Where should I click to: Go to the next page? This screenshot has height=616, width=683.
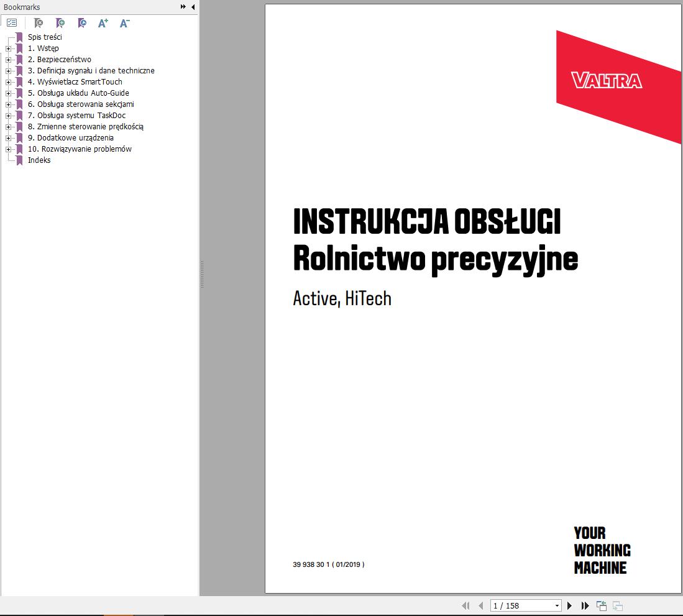569,605
